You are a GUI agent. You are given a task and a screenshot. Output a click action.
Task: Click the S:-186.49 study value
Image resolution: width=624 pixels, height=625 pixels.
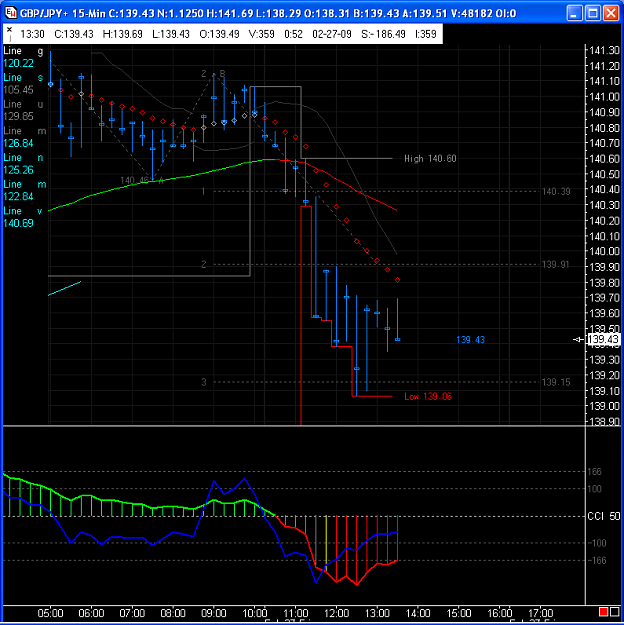(383, 34)
